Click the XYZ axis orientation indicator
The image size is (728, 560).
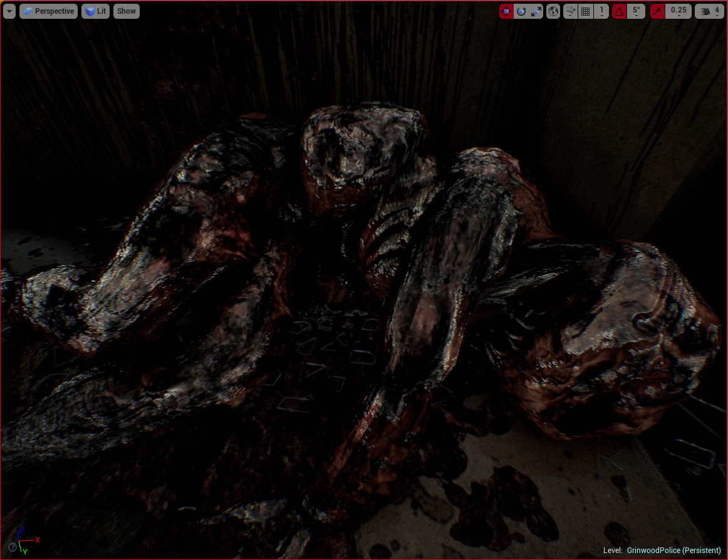click(x=26, y=541)
